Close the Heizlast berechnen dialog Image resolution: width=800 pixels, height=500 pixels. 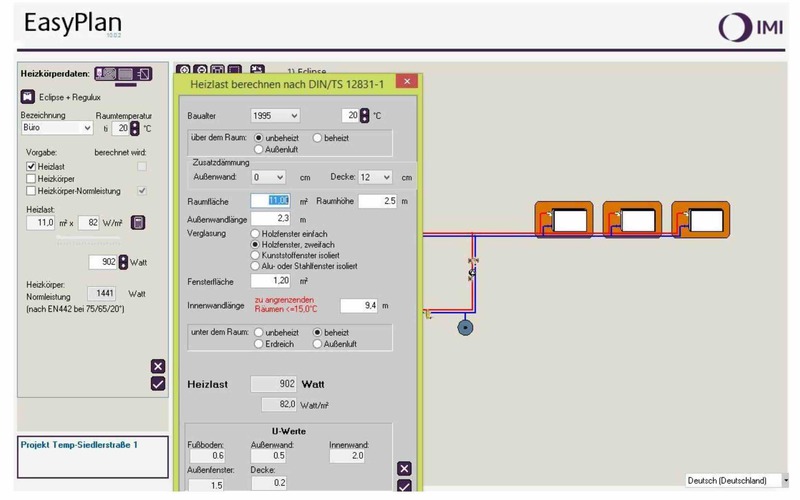tap(406, 82)
